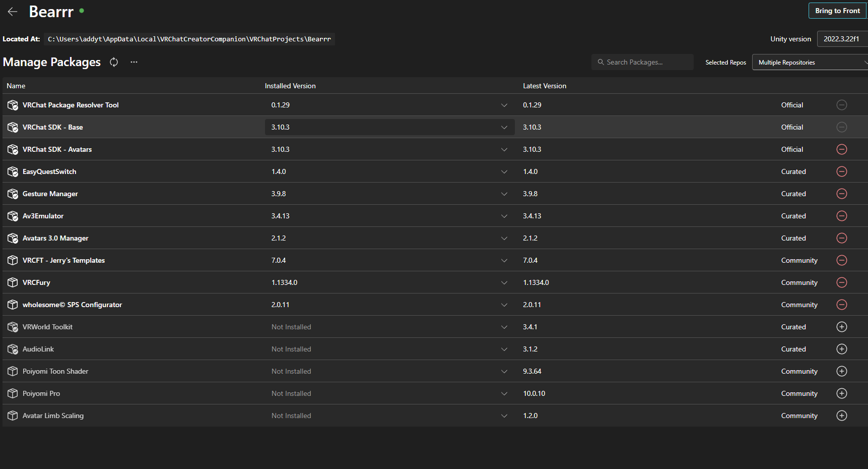This screenshot has height=469, width=868.
Task: Open the three-dots menu beside Manage Packages
Action: coord(134,62)
